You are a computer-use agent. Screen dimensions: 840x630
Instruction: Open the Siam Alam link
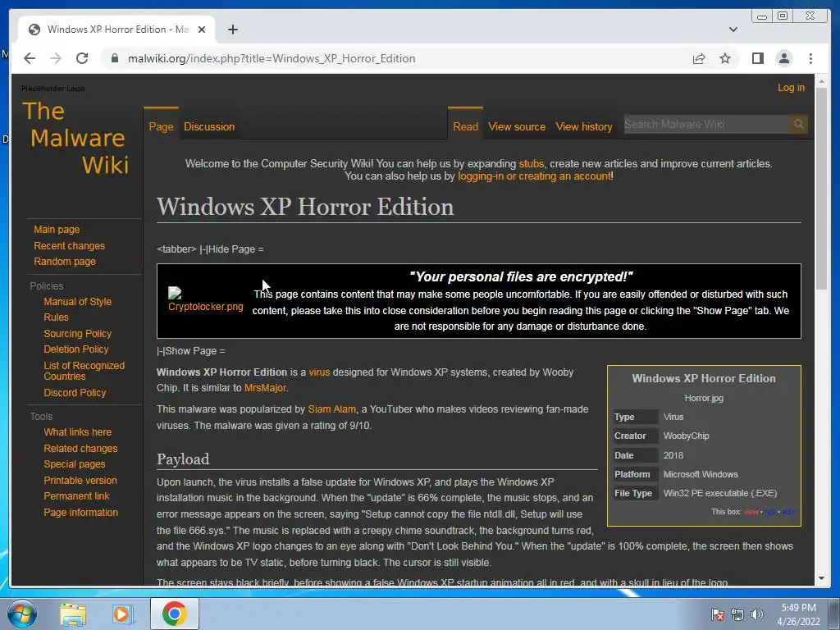click(x=331, y=409)
